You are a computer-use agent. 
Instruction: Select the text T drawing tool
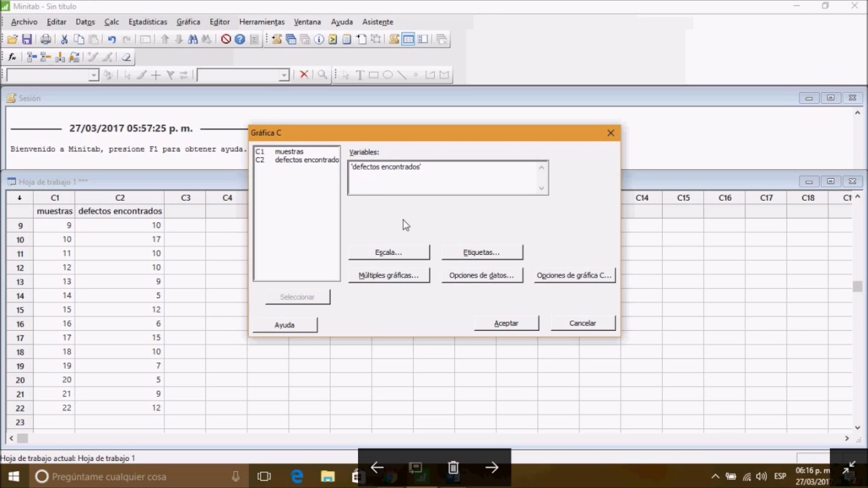pyautogui.click(x=359, y=75)
